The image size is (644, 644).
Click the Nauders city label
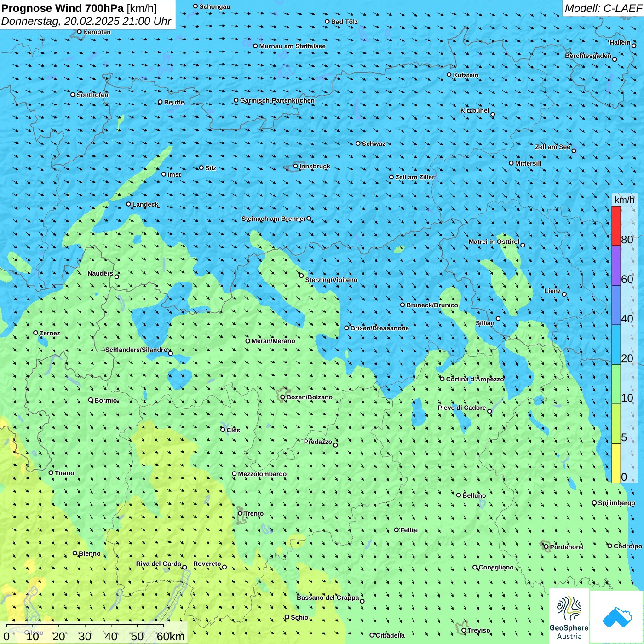(x=100, y=273)
